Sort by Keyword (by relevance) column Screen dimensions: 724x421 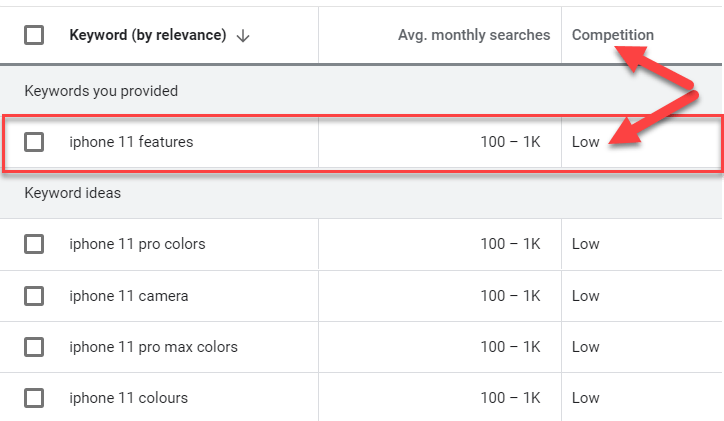148,35
